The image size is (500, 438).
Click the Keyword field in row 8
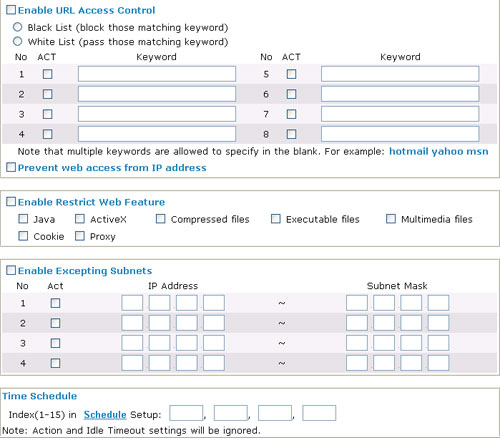(x=400, y=134)
